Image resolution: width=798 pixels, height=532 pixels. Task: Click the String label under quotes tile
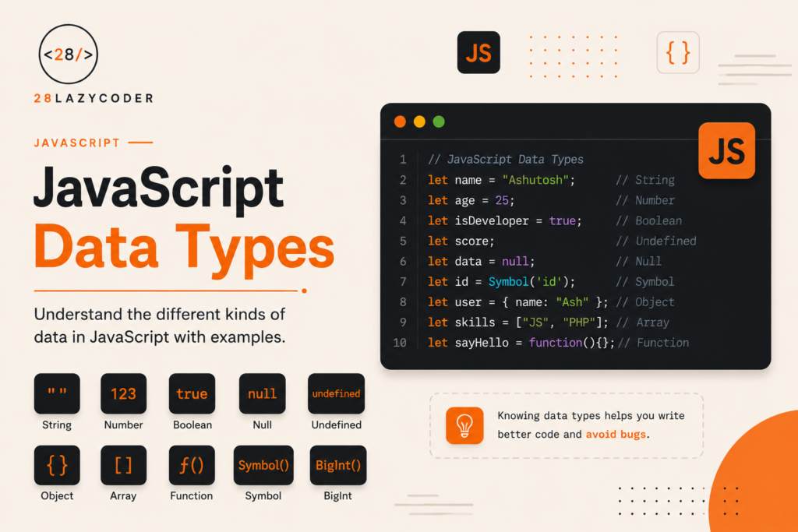tap(57, 425)
